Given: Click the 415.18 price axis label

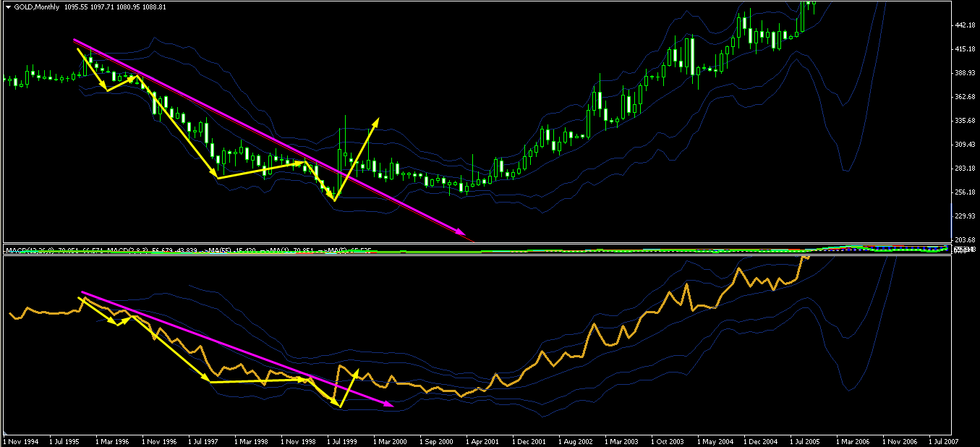Looking at the screenshot, I should (x=966, y=49).
